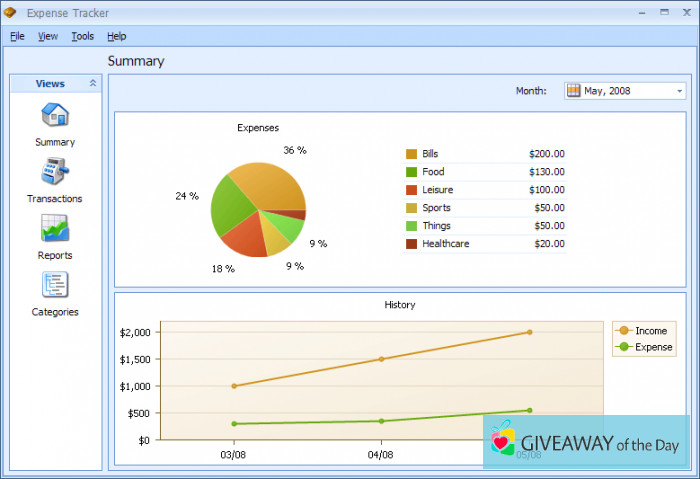Click the Income data point at 04/08

[x=381, y=359]
